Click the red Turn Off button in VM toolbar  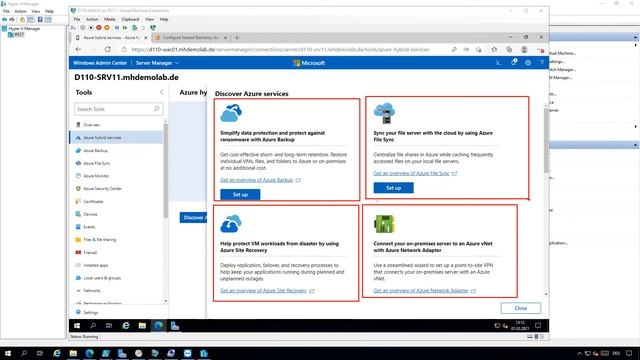tap(99, 28)
